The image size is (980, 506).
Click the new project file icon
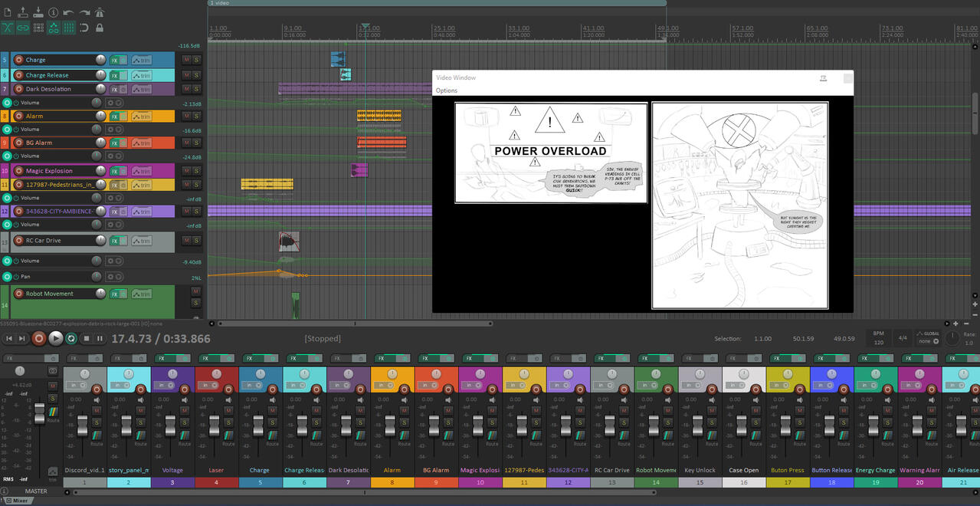point(8,12)
